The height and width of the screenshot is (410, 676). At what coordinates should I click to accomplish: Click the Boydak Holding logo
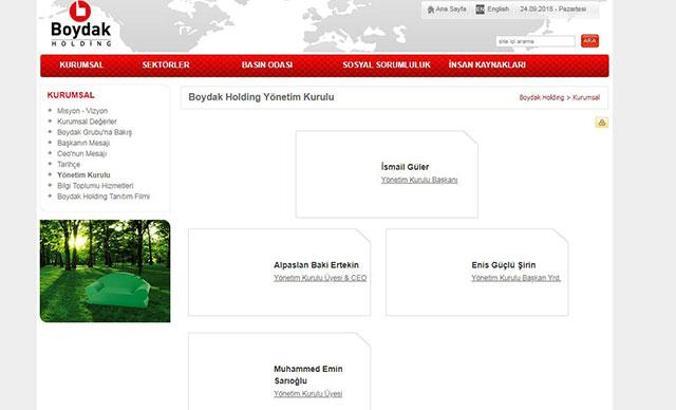80,24
